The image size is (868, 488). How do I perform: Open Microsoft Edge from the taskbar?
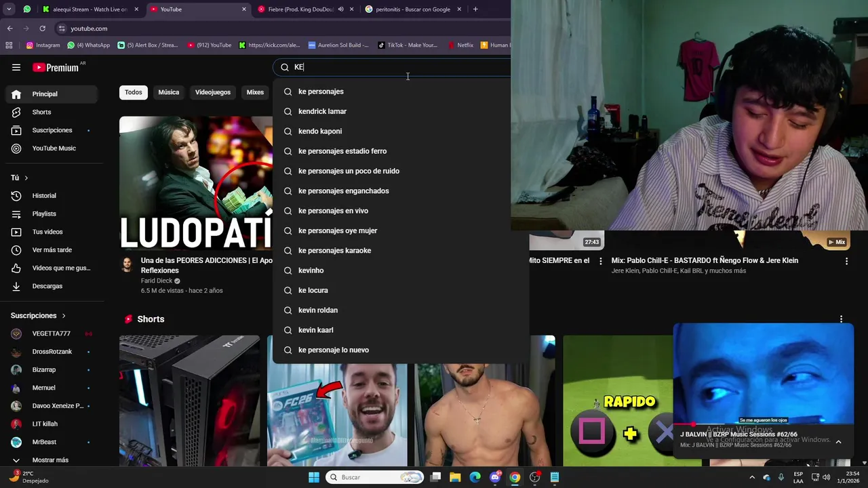click(x=475, y=477)
